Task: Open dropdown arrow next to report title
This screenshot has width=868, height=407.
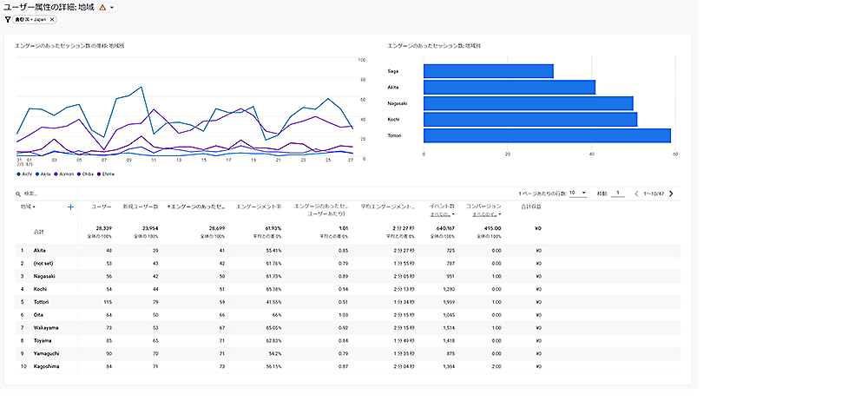Action: pos(112,7)
